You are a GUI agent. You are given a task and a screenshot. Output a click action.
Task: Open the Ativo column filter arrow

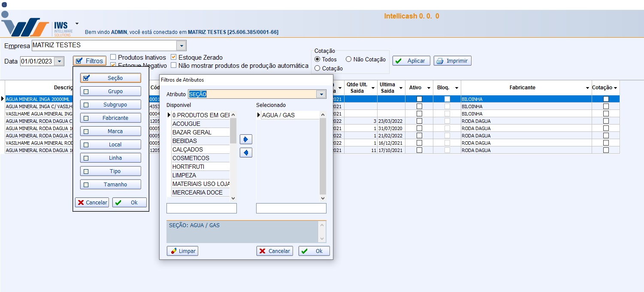click(x=428, y=88)
